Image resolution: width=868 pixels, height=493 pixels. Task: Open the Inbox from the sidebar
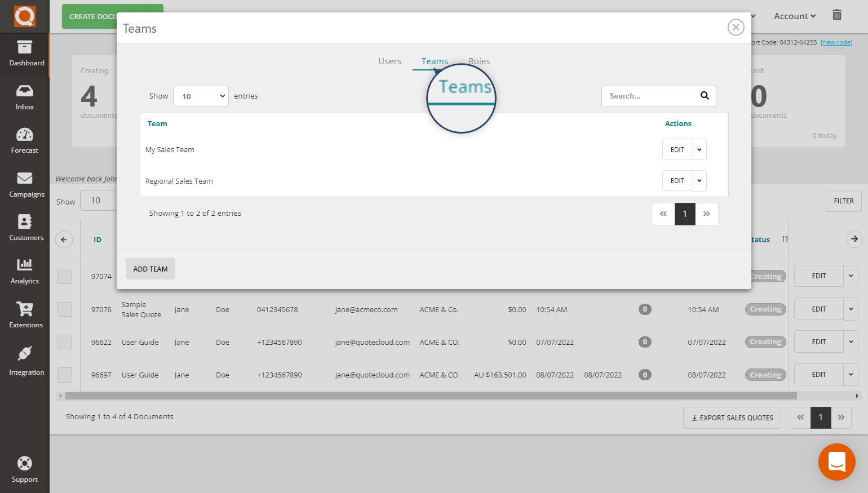pos(24,97)
